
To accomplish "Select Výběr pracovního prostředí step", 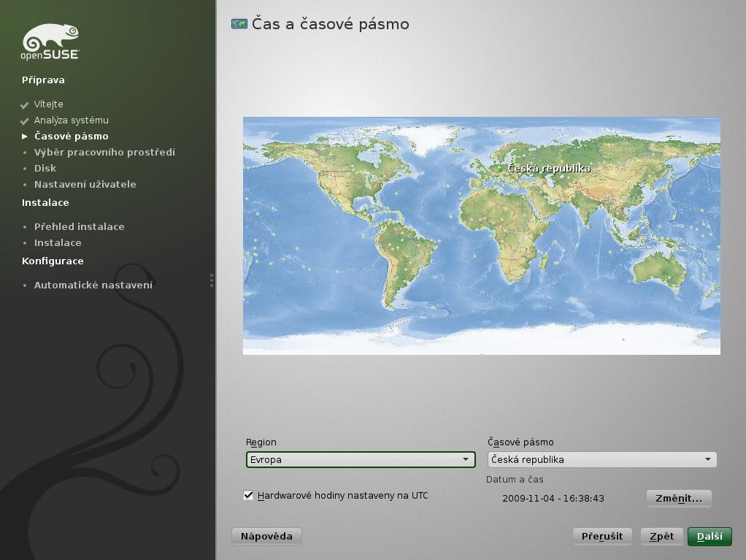I will pyautogui.click(x=104, y=153).
